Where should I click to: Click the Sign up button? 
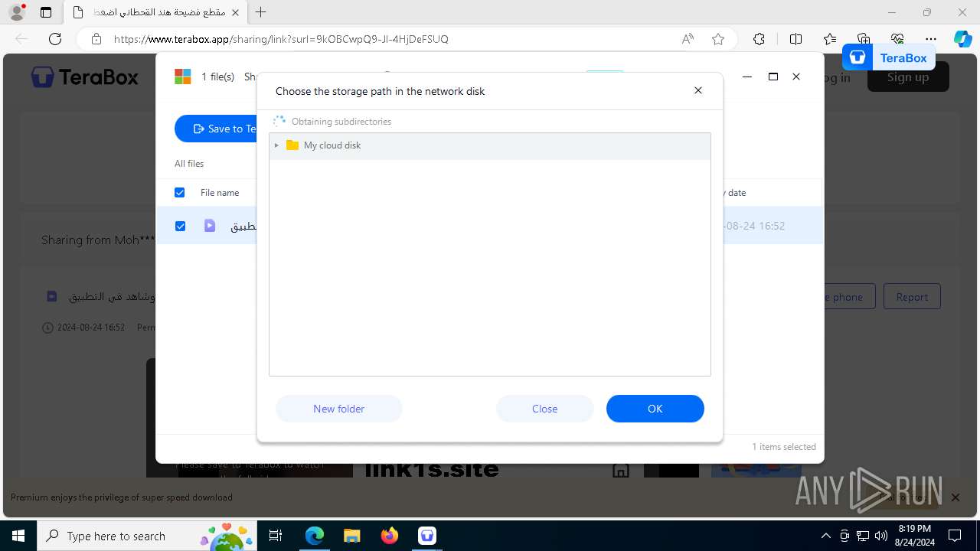[908, 77]
